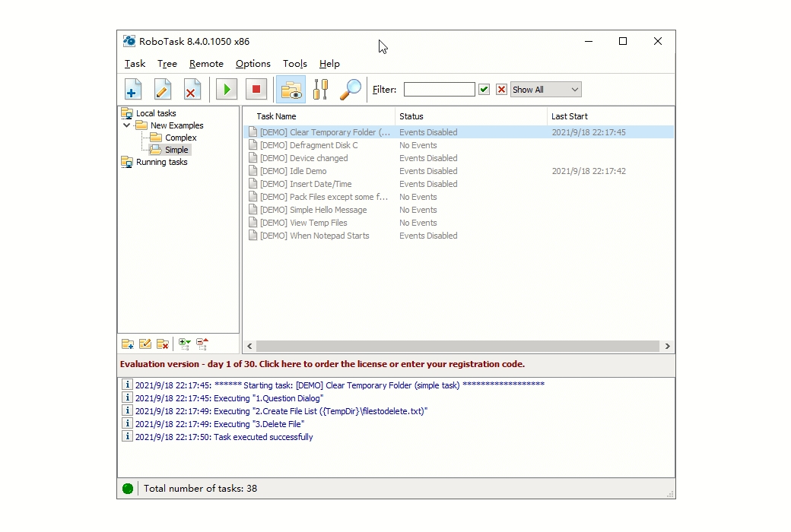Click the evaluation version license order link
Viewport: 791px width, 532px height.
click(x=322, y=364)
